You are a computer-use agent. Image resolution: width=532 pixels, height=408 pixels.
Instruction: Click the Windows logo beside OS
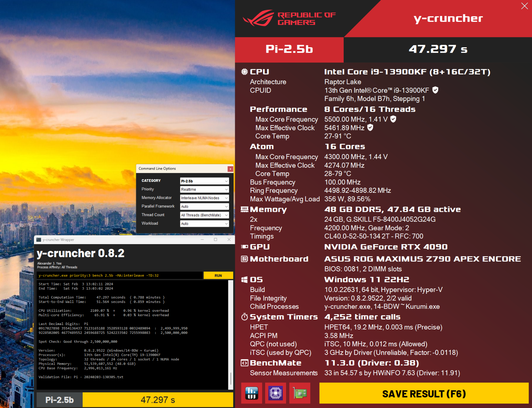244,279
